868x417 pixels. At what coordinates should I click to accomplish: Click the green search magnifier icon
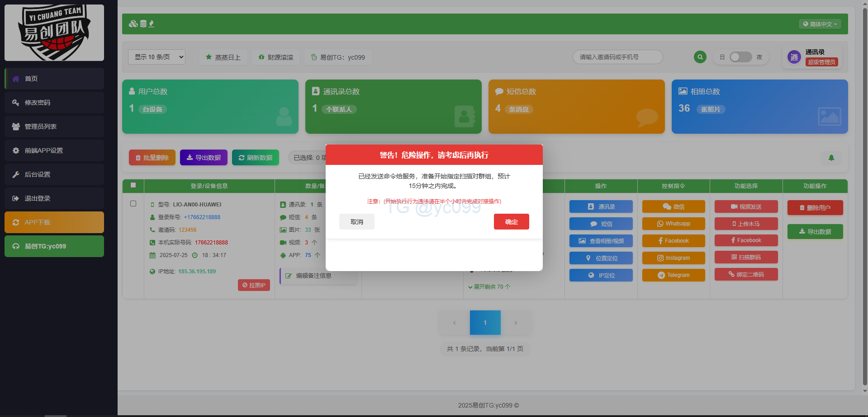point(700,57)
